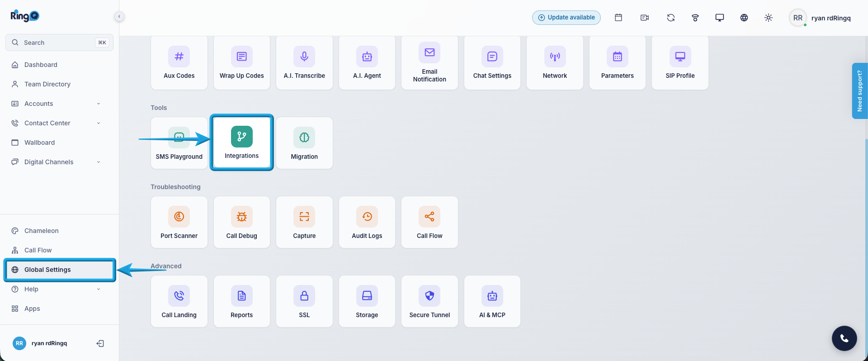Open the Network settings tile

coord(555,63)
